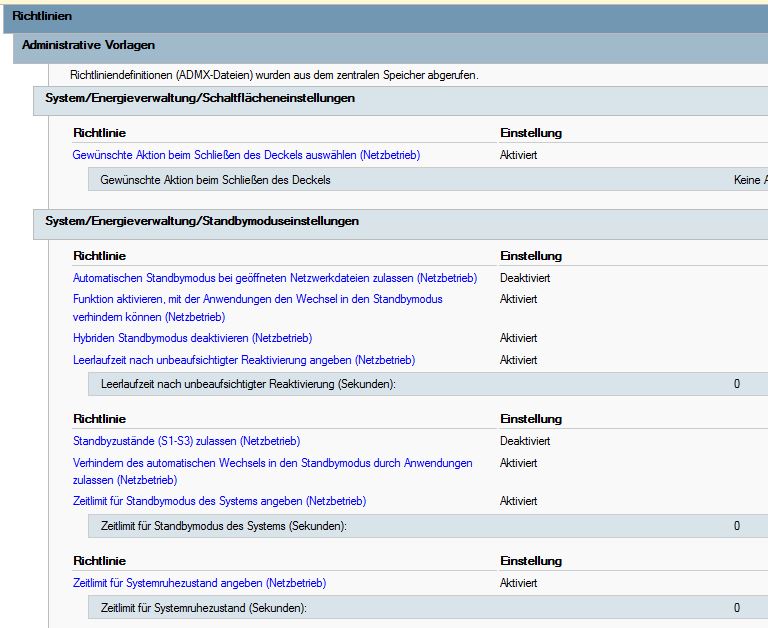This screenshot has height=628, width=768.
Task: Open Hybriden Standbymodus deaktivieren link
Action: click(192, 338)
